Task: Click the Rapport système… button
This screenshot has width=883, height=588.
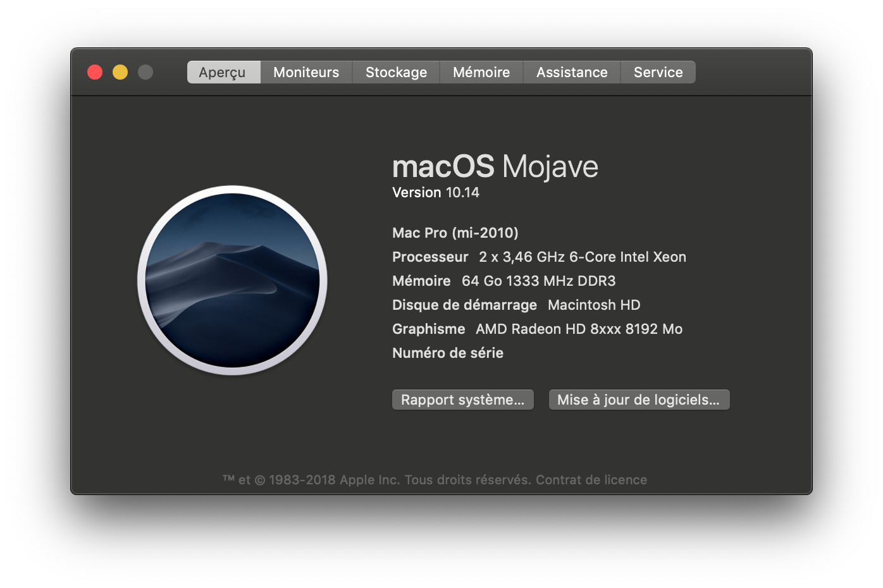Action: pyautogui.click(x=463, y=400)
